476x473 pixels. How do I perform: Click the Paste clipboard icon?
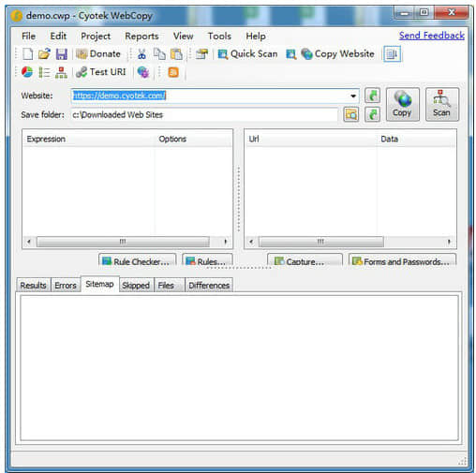click(x=176, y=54)
